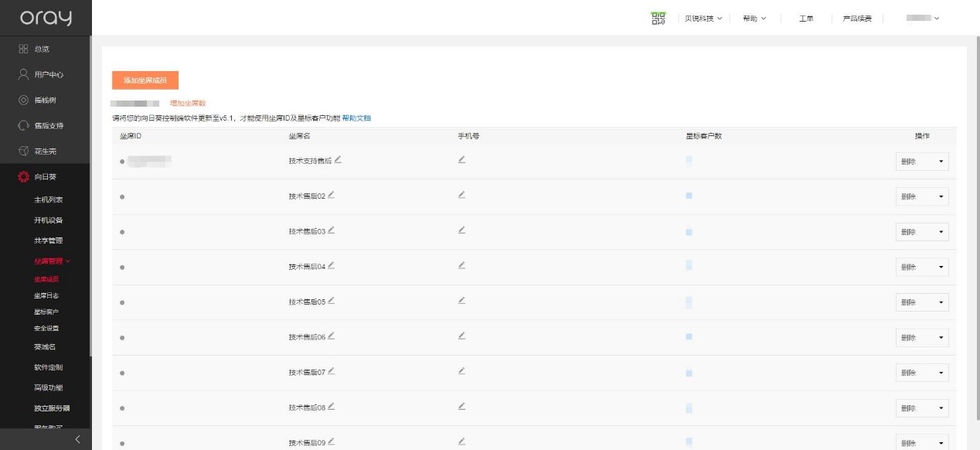The image size is (980, 450).
Task: Open action dropdown arrow for 技术售后08
Action: 941,408
